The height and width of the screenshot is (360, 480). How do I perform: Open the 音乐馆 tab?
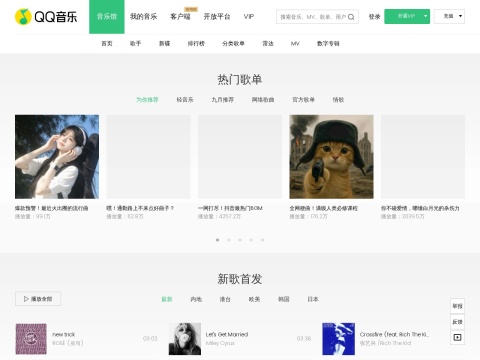(107, 17)
